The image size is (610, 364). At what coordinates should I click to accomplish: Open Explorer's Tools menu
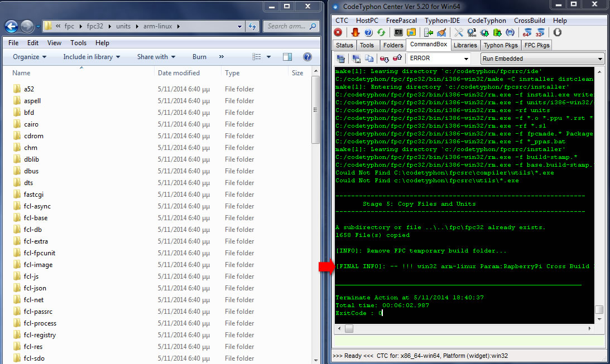(78, 43)
